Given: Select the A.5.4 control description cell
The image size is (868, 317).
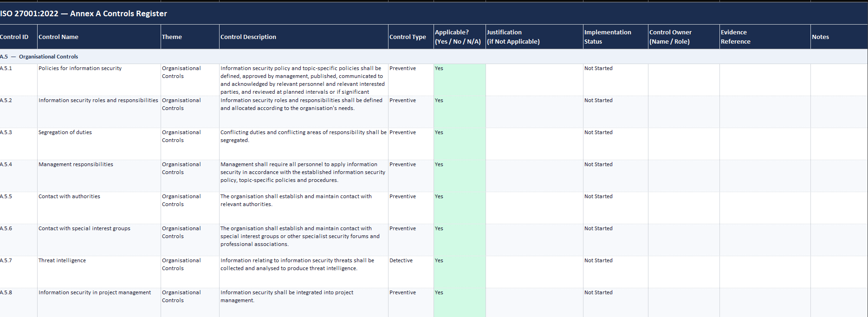Looking at the screenshot, I should (x=304, y=176).
